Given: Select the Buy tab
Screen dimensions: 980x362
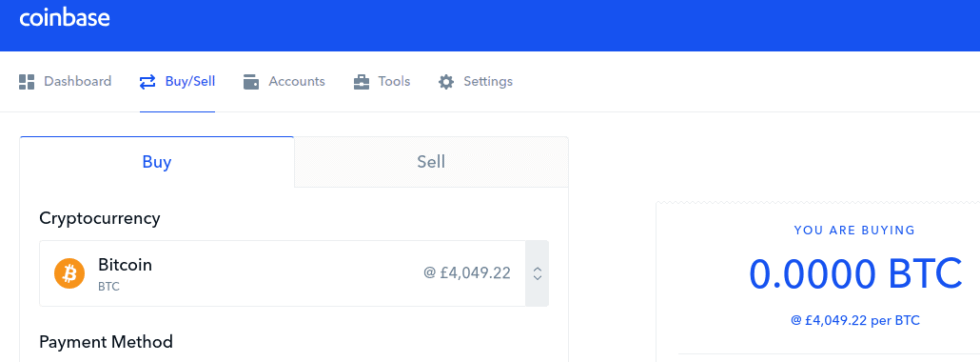Looking at the screenshot, I should (157, 162).
